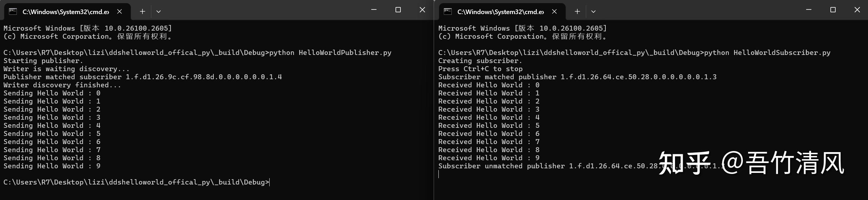868x200 pixels.
Task: Close the right terminal window
Action: 857,10
